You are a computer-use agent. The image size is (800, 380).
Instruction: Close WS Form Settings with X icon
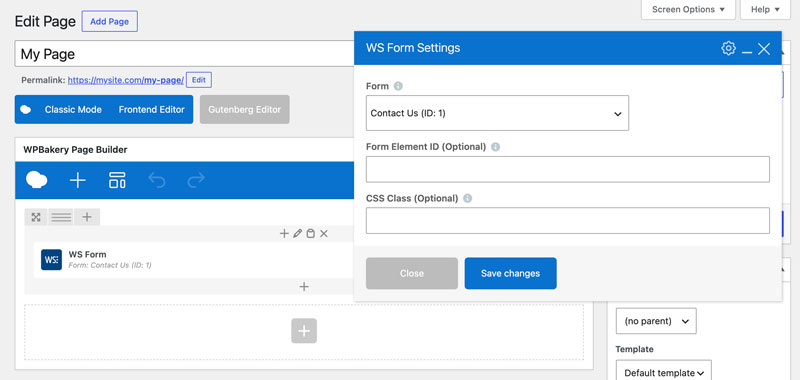point(764,49)
